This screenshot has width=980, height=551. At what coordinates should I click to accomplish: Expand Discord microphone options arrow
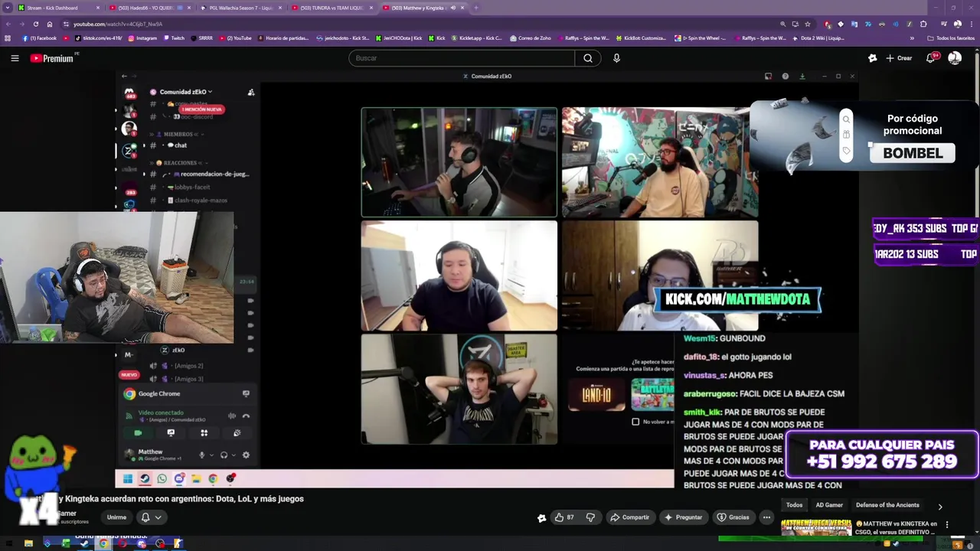[x=211, y=455]
